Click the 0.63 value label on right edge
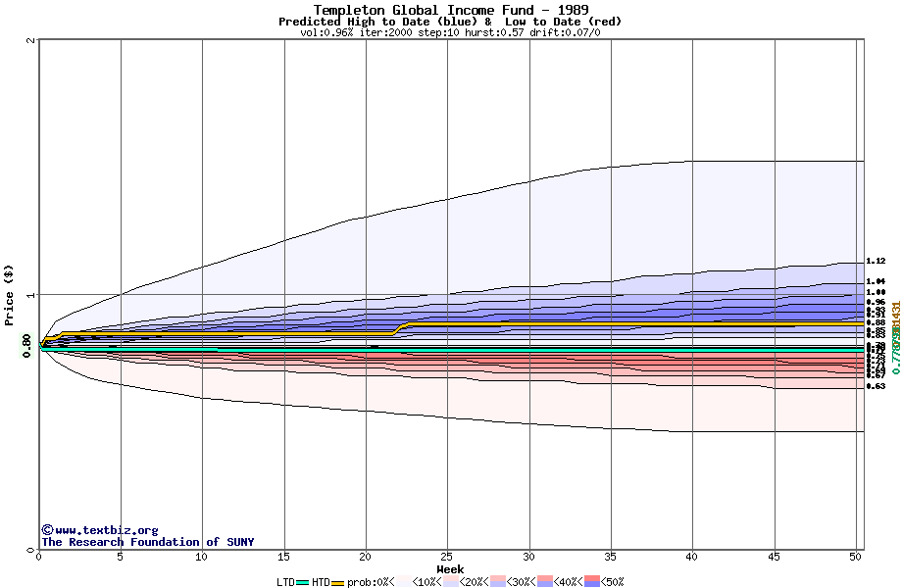Screen dimensions: 902x588 pos(876,386)
